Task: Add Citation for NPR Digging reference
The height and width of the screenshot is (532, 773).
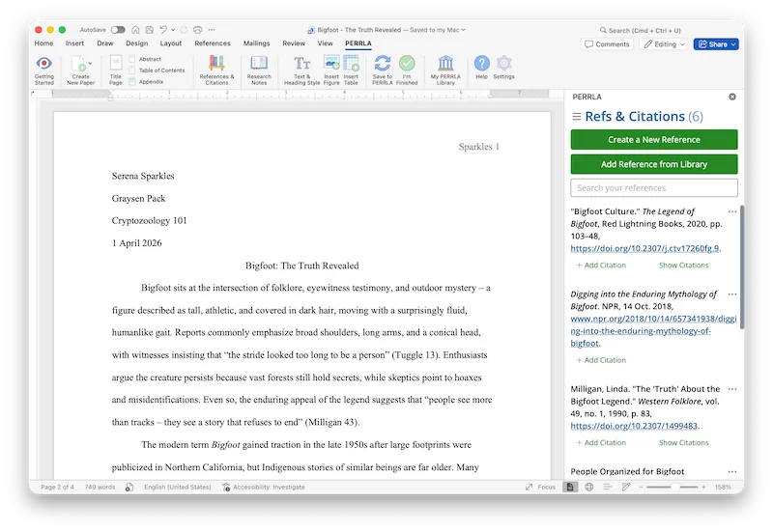Action: tap(601, 360)
